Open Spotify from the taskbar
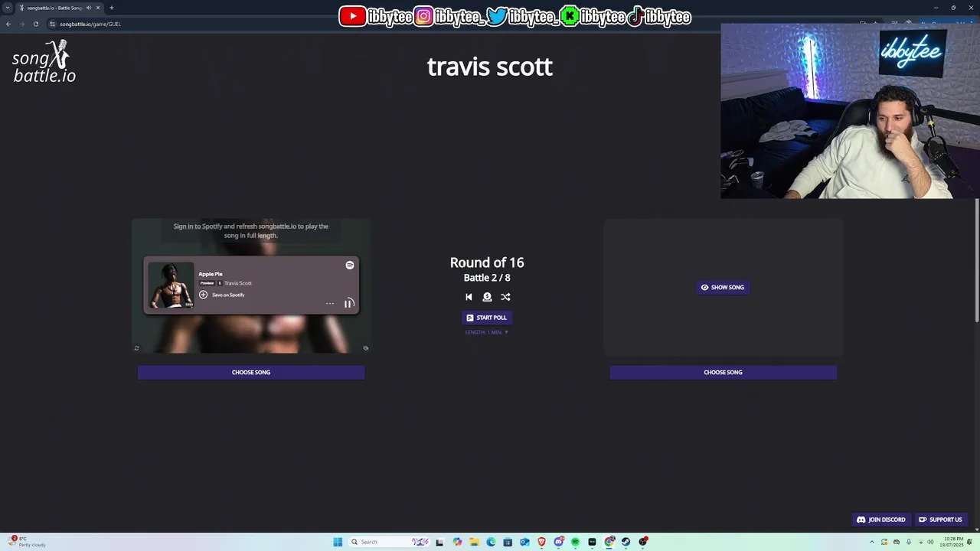Screen dimensions: 980x551 pos(575,542)
